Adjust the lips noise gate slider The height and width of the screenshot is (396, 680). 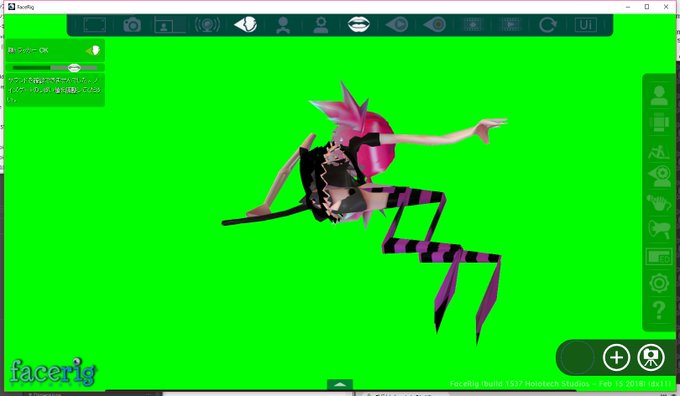click(55, 68)
